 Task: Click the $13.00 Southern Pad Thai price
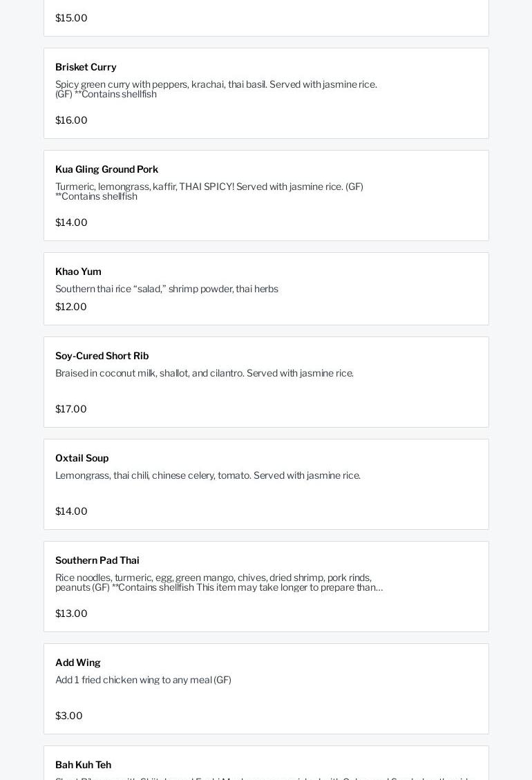[71, 613]
